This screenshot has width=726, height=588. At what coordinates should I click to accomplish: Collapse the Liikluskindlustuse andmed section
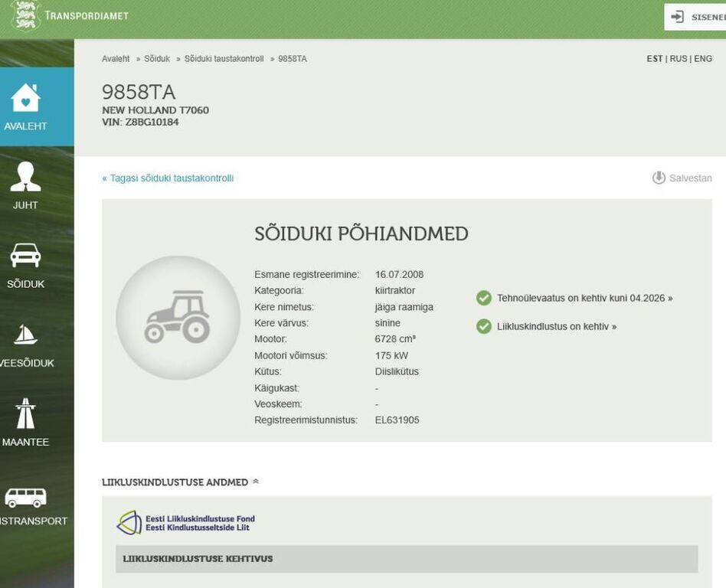point(256,482)
